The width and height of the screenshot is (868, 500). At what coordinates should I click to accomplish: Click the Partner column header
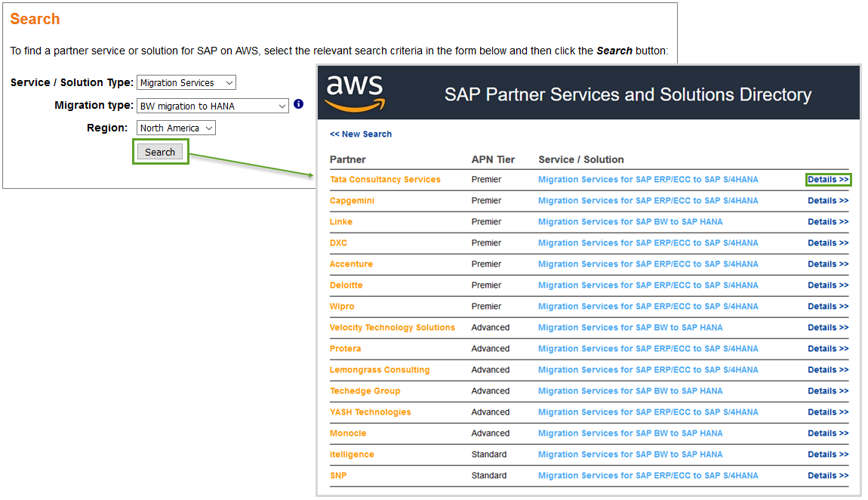pos(348,159)
